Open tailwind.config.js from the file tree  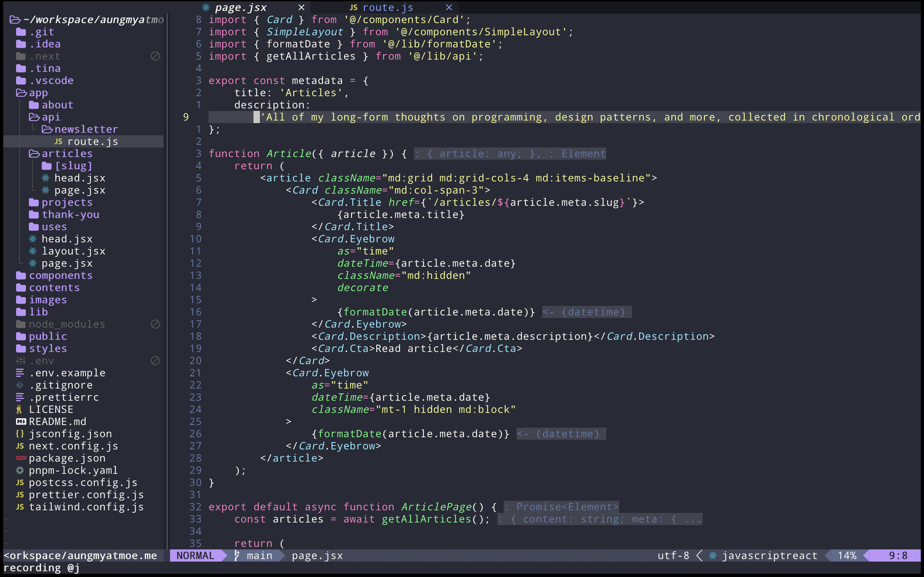pos(86,507)
